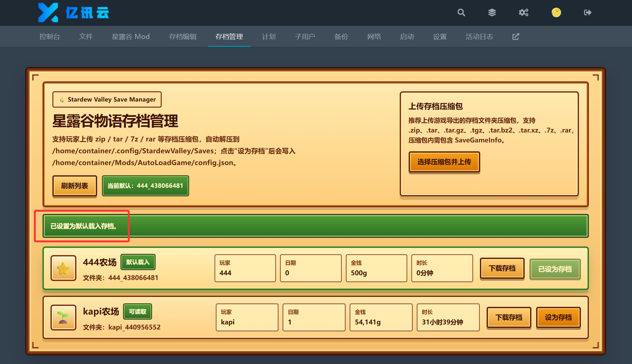Click the player name value kapi
Screen dimensions: 632x364
tap(228, 322)
